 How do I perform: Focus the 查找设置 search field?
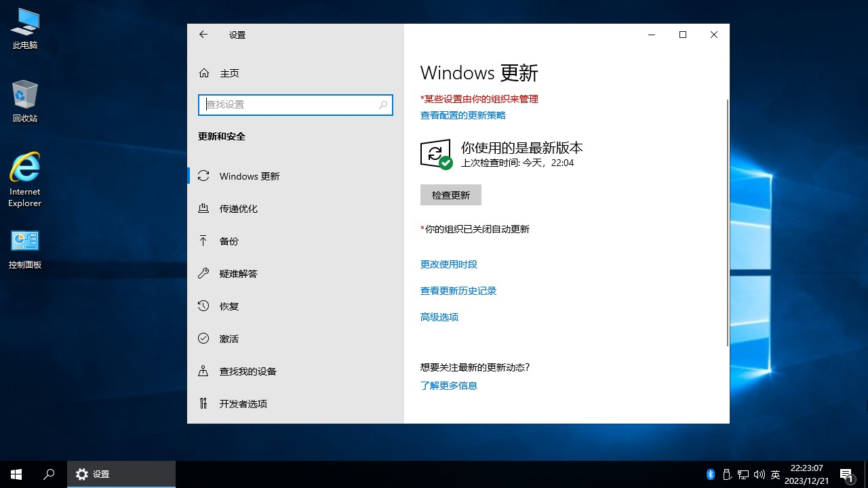click(x=296, y=104)
